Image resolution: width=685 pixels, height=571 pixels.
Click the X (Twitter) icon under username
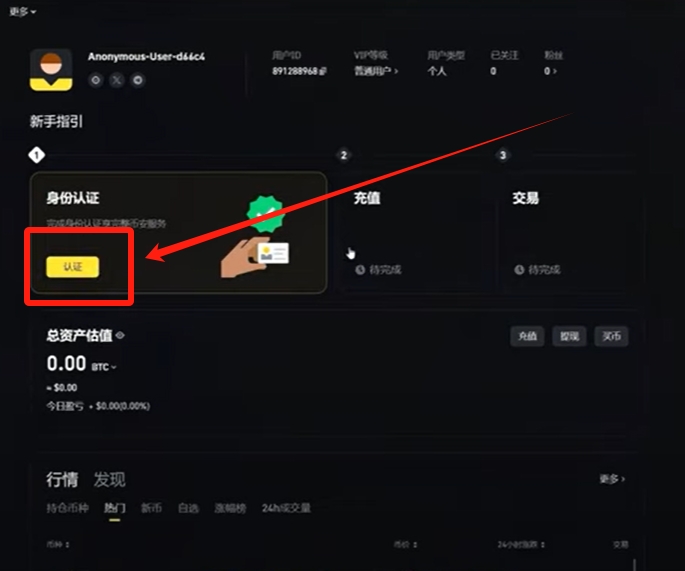click(x=117, y=80)
